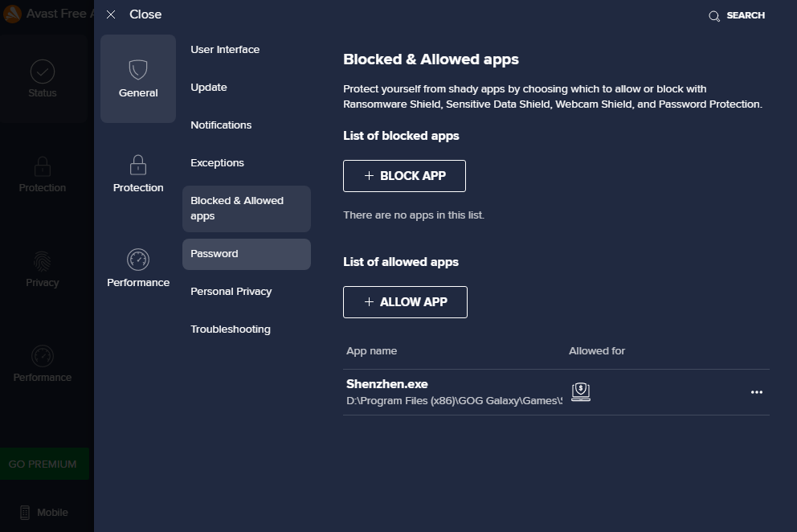The image size is (797, 532).
Task: Click the Mobile label in the main sidebar
Action: 52,512
